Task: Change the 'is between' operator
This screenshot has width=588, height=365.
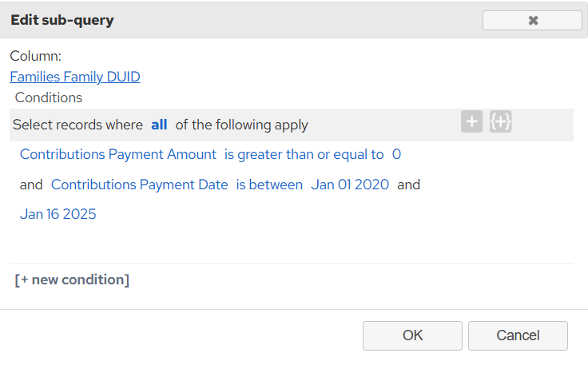Action: point(269,184)
